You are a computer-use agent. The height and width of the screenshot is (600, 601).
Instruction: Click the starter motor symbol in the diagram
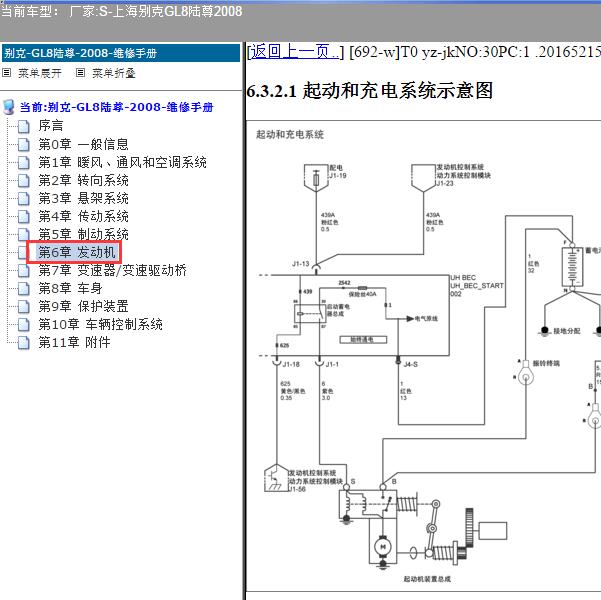click(382, 547)
